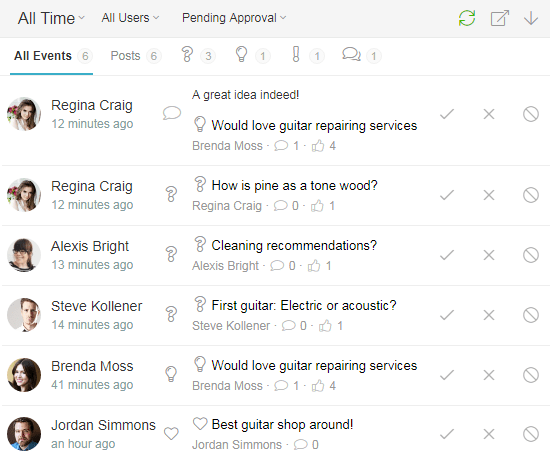This screenshot has width=550, height=464.
Task: Block Steve Kollener's post with ban icon
Action: [531, 315]
